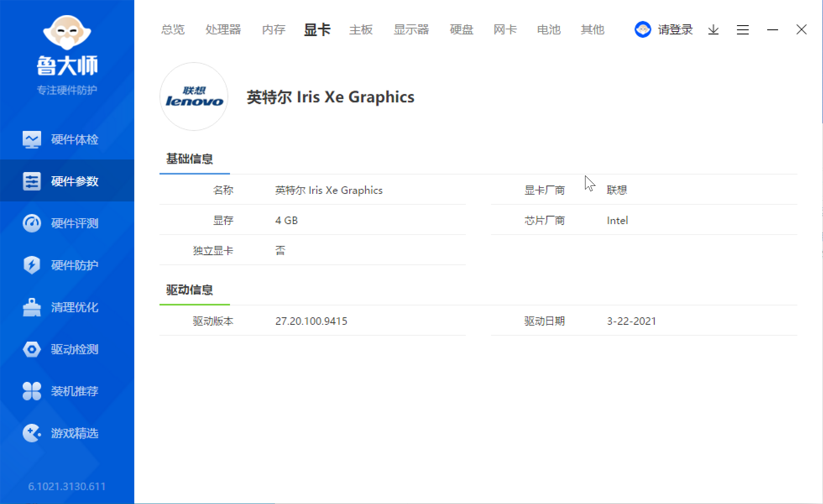The image size is (823, 504).
Task: Open the 硬件评测 gauge icon
Action: [x=32, y=223]
